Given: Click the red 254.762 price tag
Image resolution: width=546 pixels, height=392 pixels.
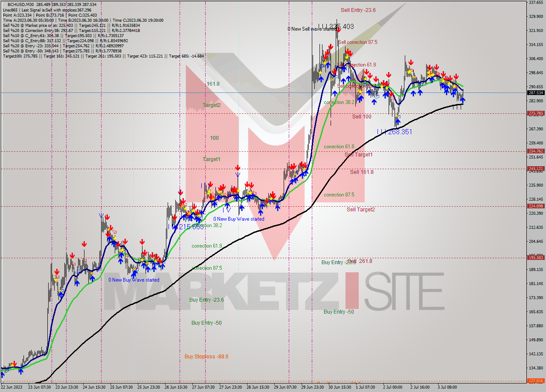Looking at the screenshot, I should click(536, 151).
